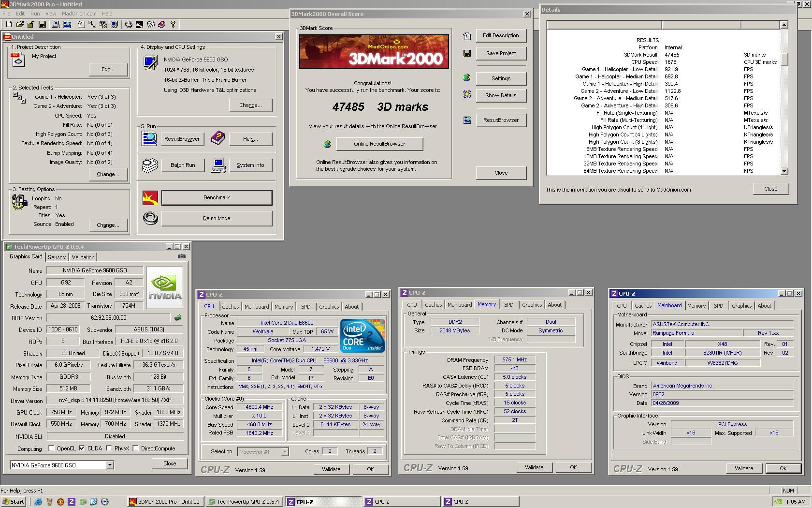Image resolution: width=812 pixels, height=508 pixels.
Task: Click the Save floppy disk toolbar icon
Action: [x=42, y=24]
